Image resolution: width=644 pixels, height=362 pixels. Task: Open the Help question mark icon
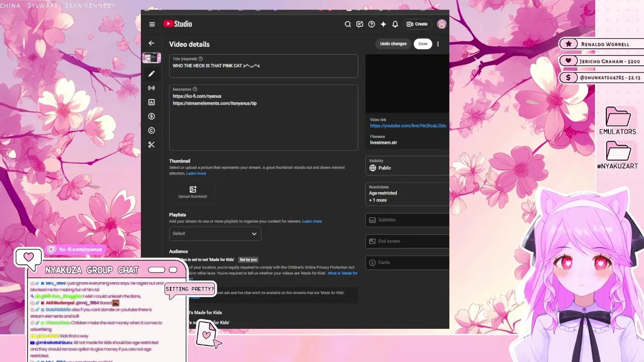point(371,24)
